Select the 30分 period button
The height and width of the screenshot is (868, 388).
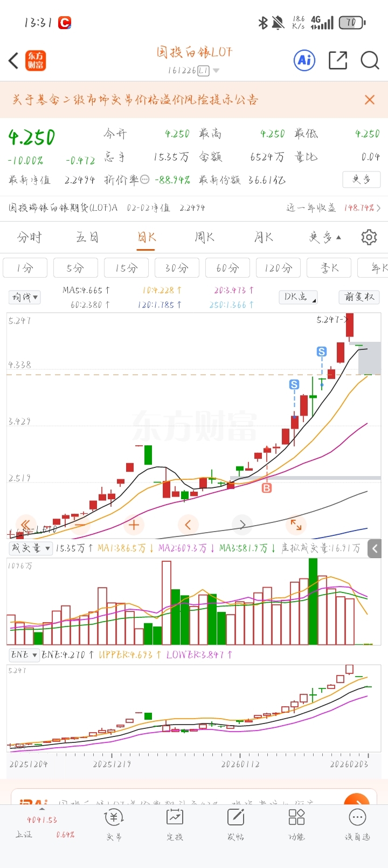[x=177, y=268]
